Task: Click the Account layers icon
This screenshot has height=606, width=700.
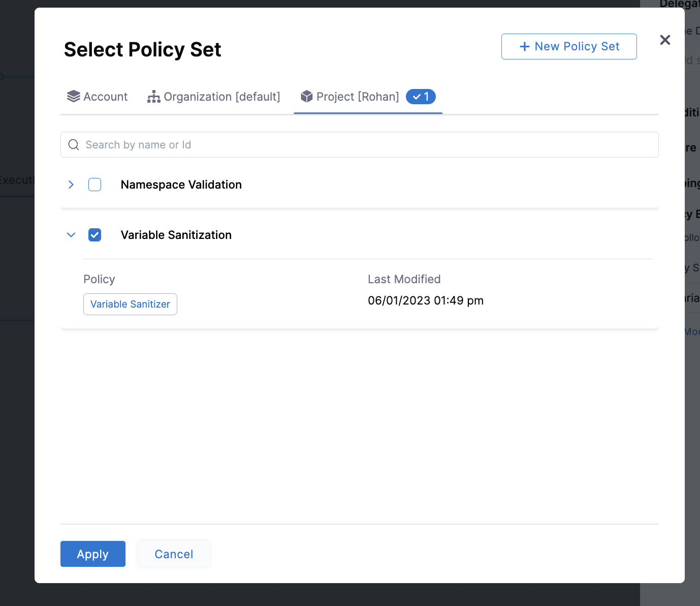Action: tap(74, 97)
